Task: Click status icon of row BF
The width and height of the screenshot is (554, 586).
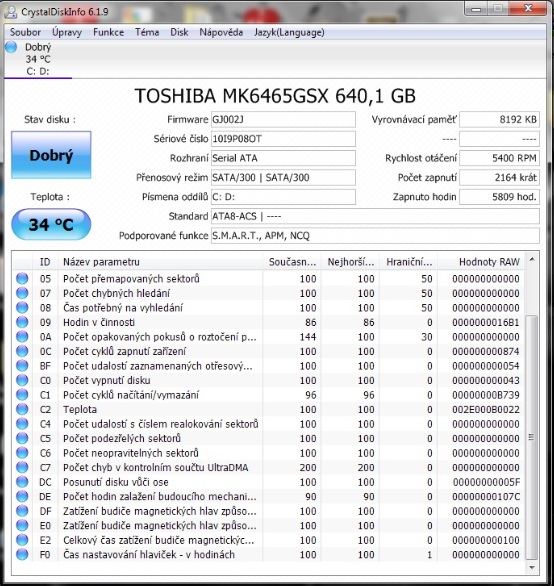Action: point(22,366)
